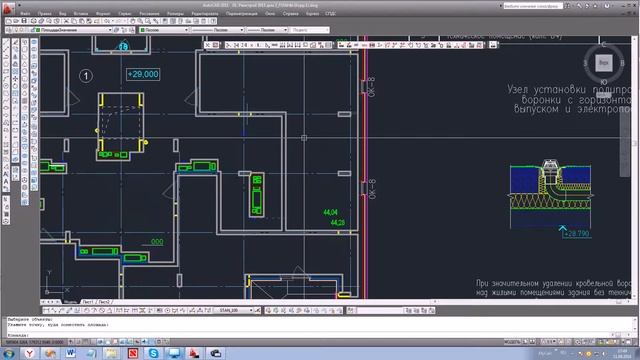This screenshot has height=360, width=640.
Task: Toggle Quick Properties in the status bar
Action: tap(159, 341)
